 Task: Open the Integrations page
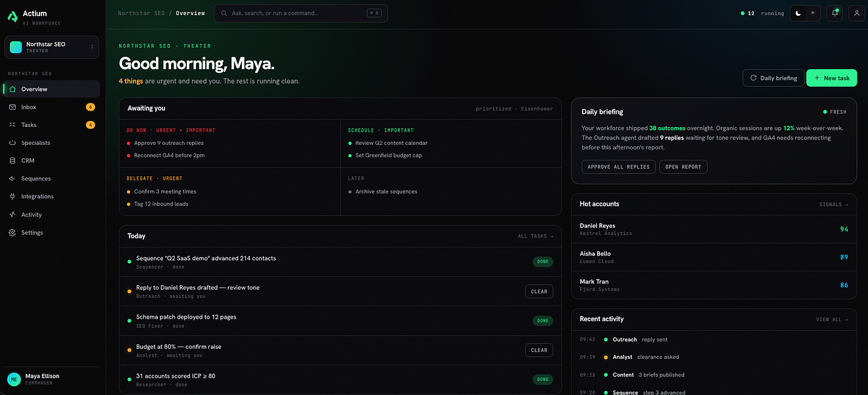(52, 196)
